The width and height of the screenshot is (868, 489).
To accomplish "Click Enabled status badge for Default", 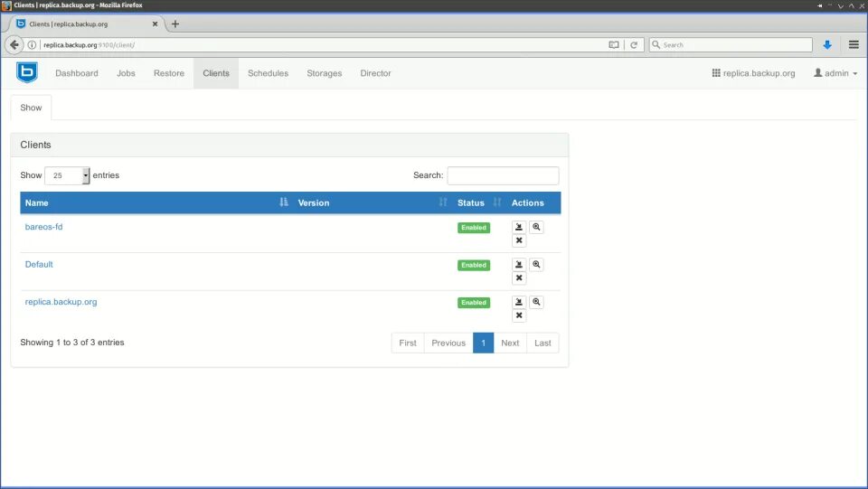I will pyautogui.click(x=474, y=265).
